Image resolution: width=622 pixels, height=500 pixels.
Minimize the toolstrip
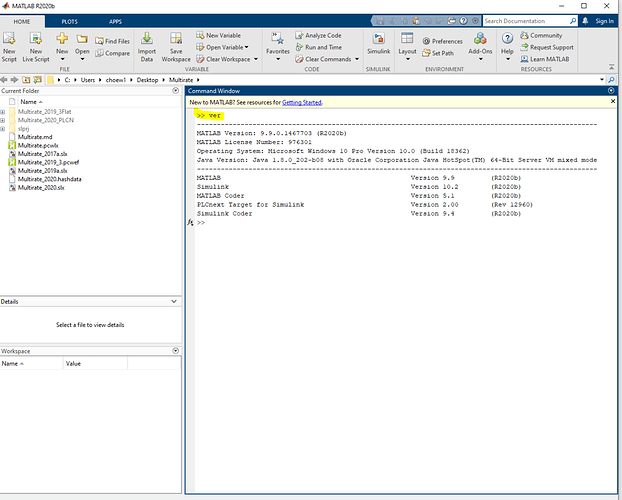(611, 67)
